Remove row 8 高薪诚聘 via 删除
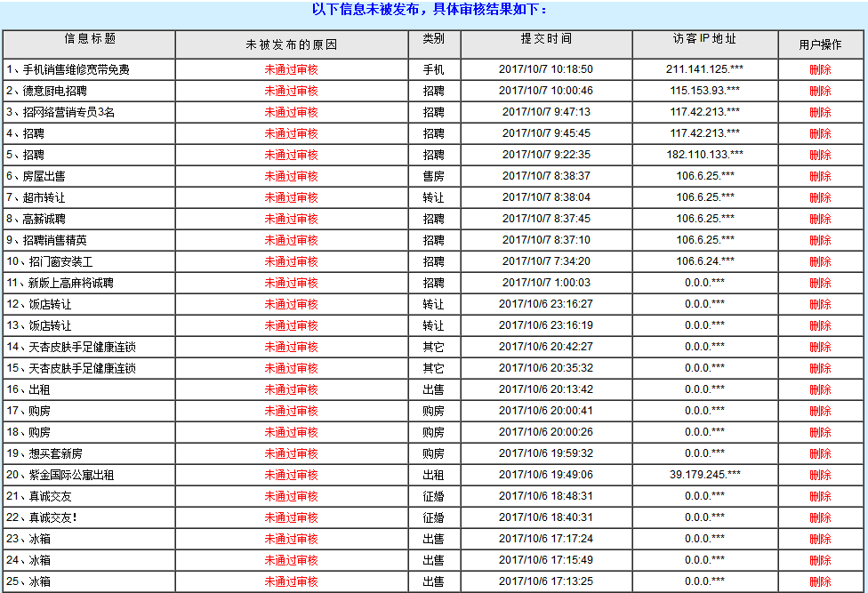 point(820,219)
